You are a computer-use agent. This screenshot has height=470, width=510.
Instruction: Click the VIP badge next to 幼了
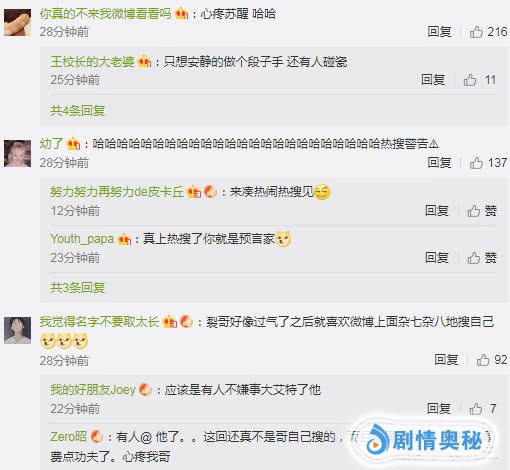(x=74, y=144)
